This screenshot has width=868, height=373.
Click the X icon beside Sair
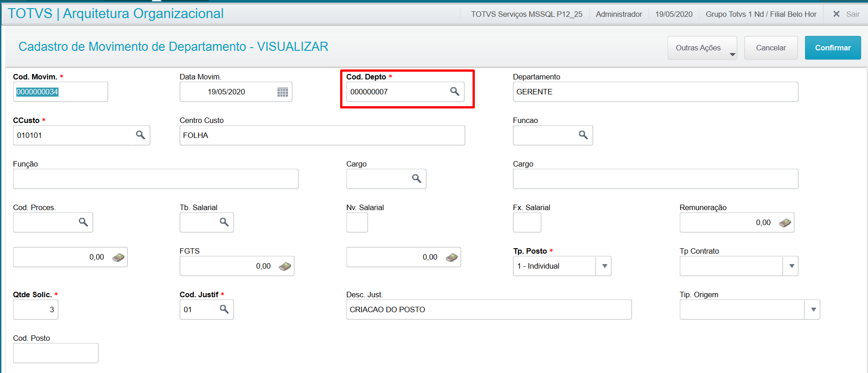[836, 14]
